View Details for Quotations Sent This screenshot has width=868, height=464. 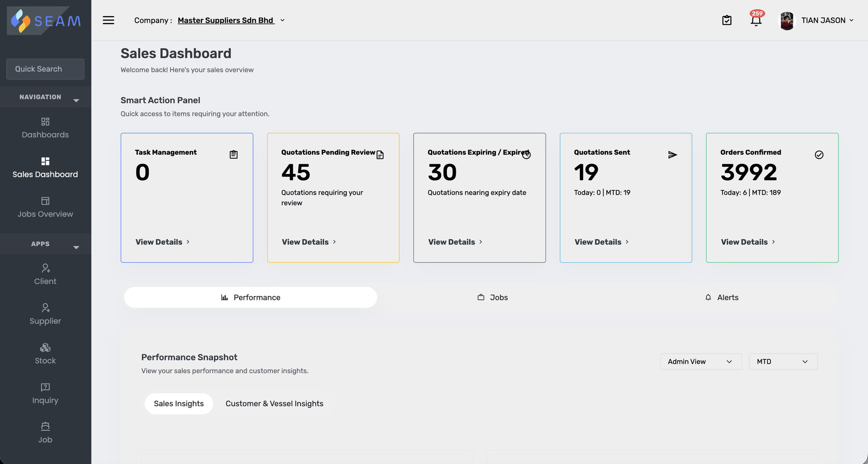coord(602,242)
